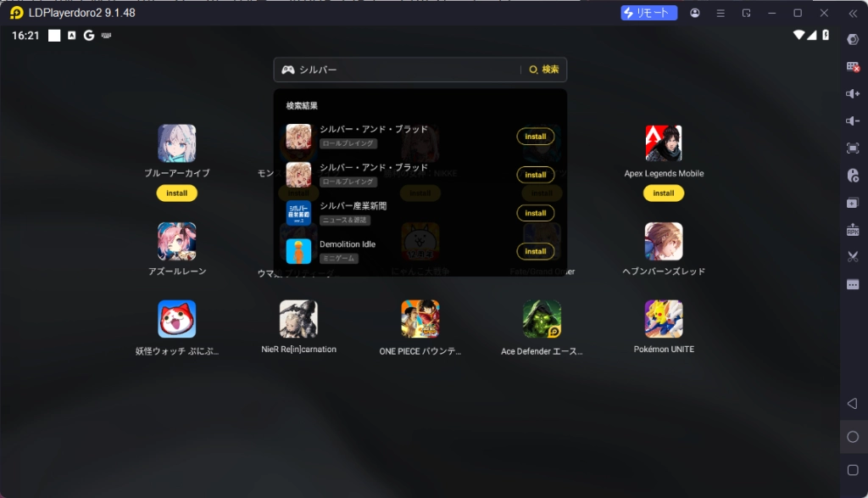Open 妖怪ウォッチ ぷにぷに app icon
The height and width of the screenshot is (498, 868).
point(176,319)
